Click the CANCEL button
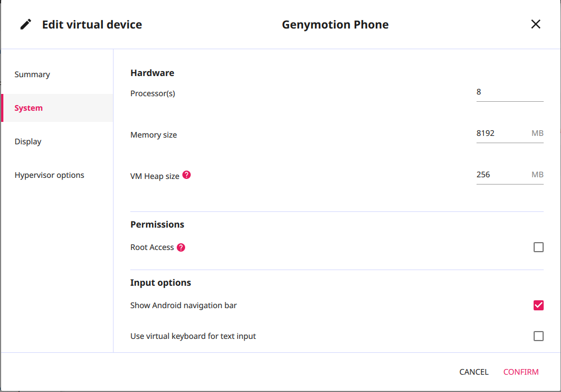This screenshot has height=392, width=561. (x=473, y=371)
